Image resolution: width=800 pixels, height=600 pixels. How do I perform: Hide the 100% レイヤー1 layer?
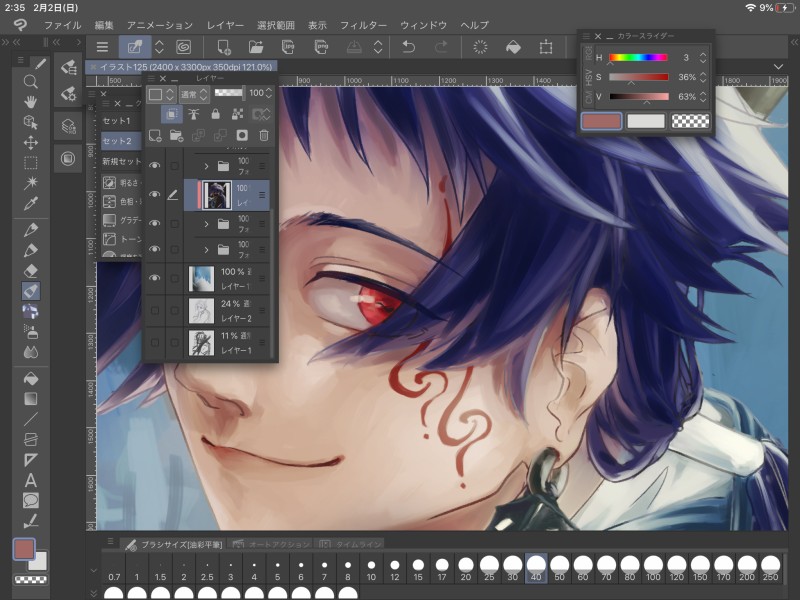154,278
